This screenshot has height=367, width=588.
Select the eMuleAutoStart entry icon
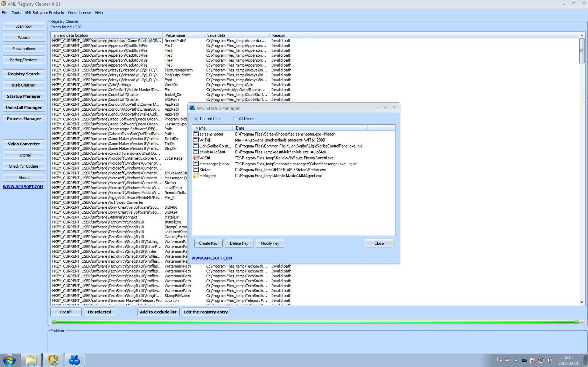196,152
